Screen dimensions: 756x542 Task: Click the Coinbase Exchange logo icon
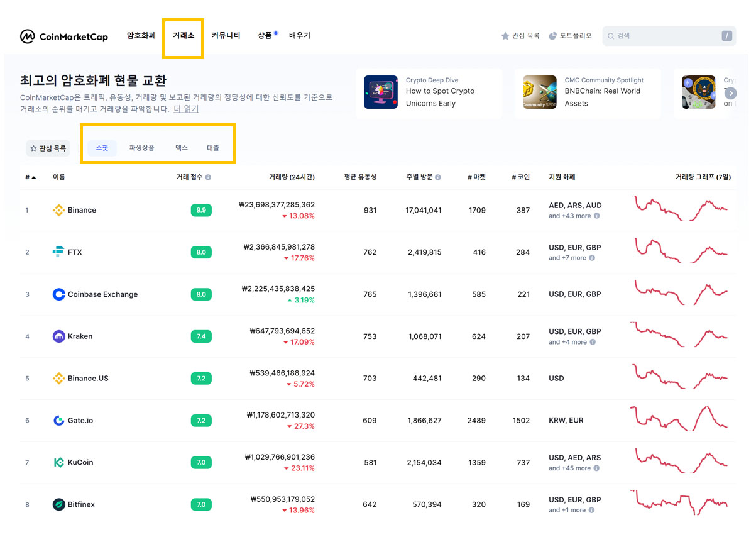tap(58, 294)
